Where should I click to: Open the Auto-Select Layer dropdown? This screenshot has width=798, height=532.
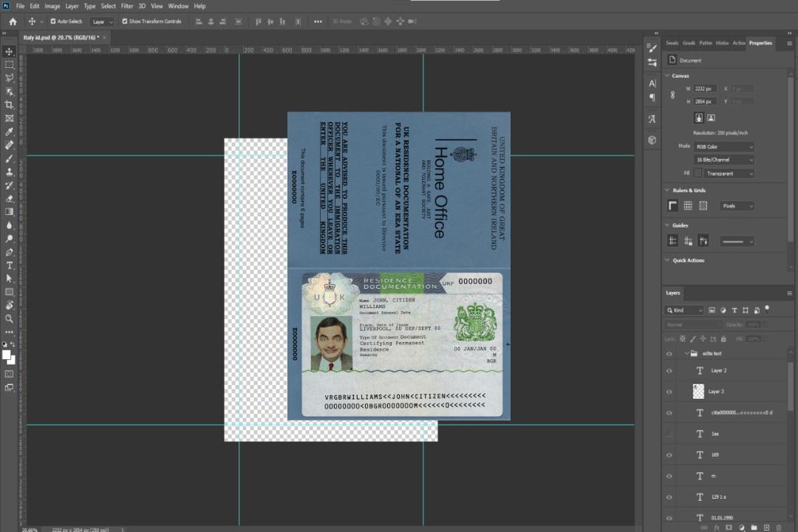[x=102, y=21]
